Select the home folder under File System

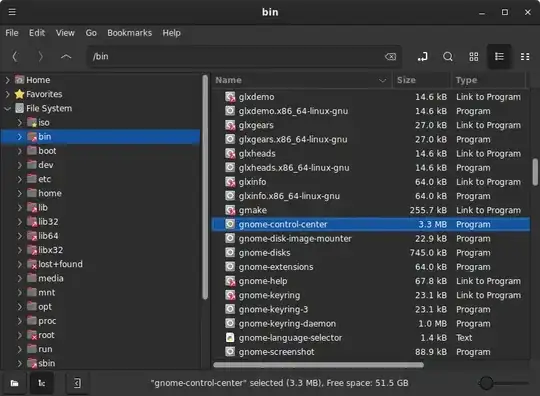[50, 193]
